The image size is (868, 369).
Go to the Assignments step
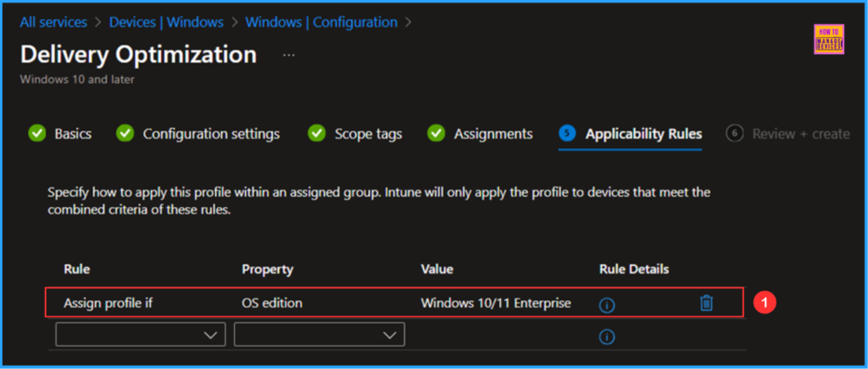click(x=494, y=134)
